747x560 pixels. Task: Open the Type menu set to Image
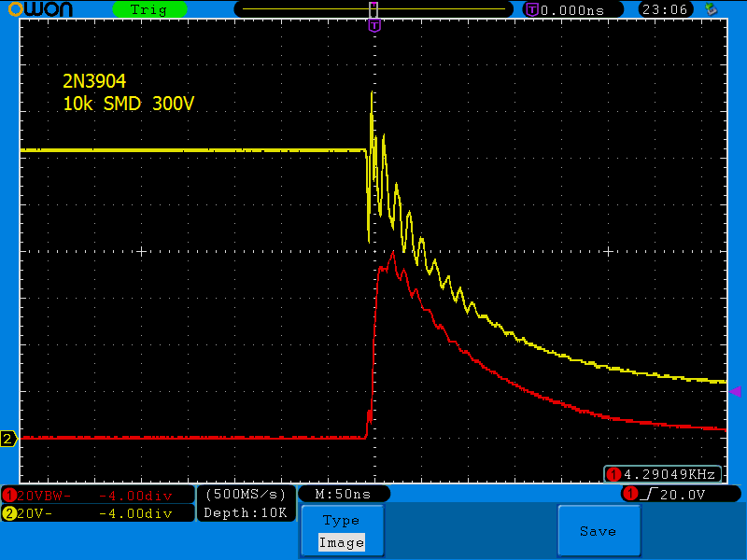pyautogui.click(x=341, y=531)
